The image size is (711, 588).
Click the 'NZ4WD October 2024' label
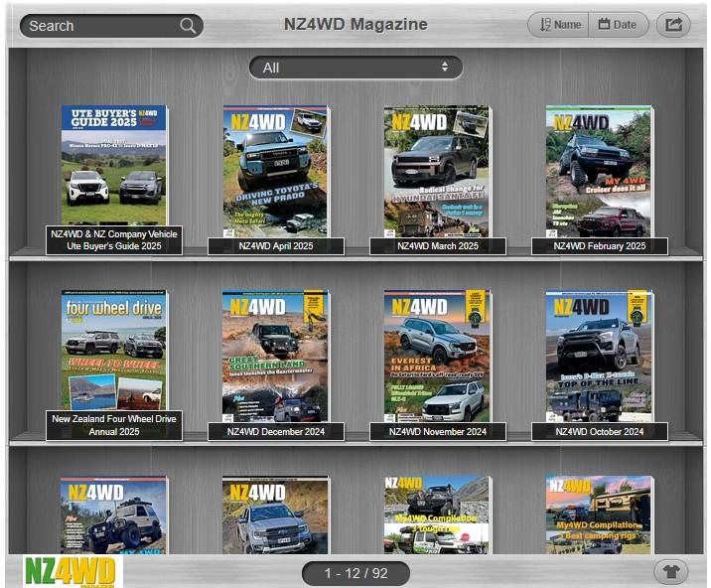pos(600,431)
